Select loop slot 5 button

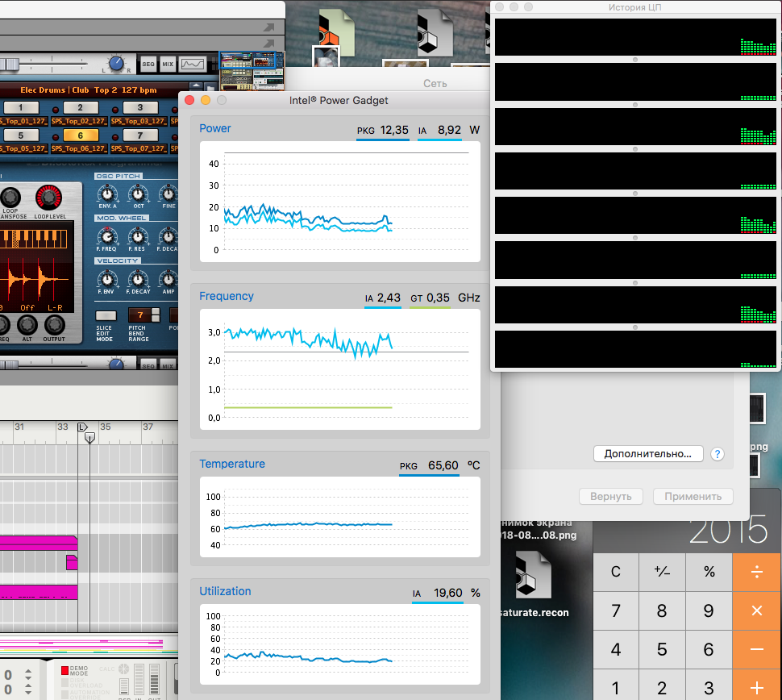coord(21,135)
